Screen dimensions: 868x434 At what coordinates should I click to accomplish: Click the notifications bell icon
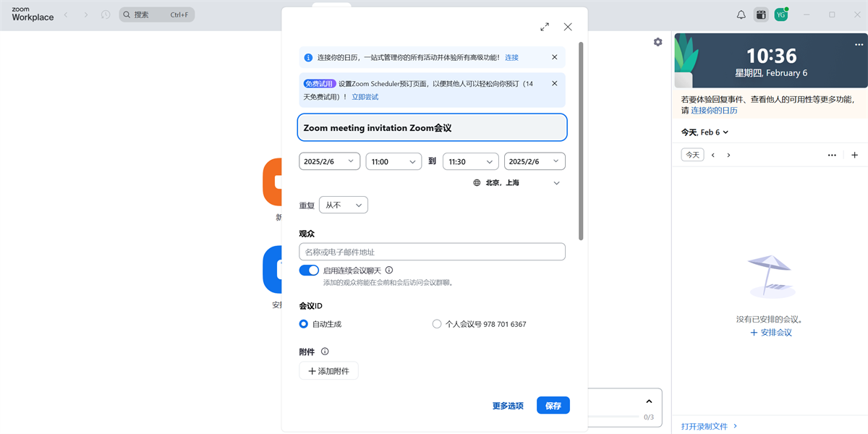tap(741, 14)
